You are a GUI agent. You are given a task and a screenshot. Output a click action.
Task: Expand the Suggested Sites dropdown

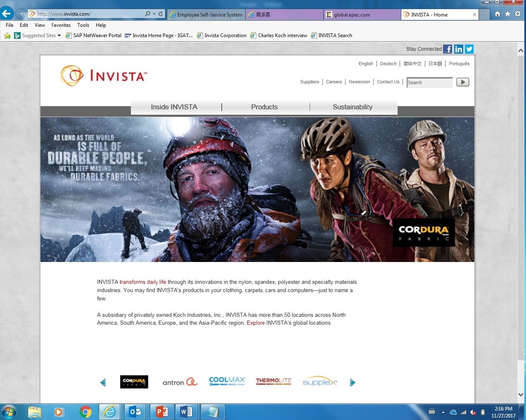point(59,35)
